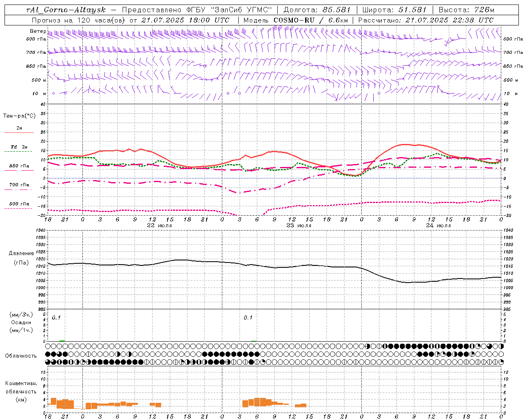Click the Осадки precipitation label
This screenshot has height=420, width=525.
[x=21, y=322]
